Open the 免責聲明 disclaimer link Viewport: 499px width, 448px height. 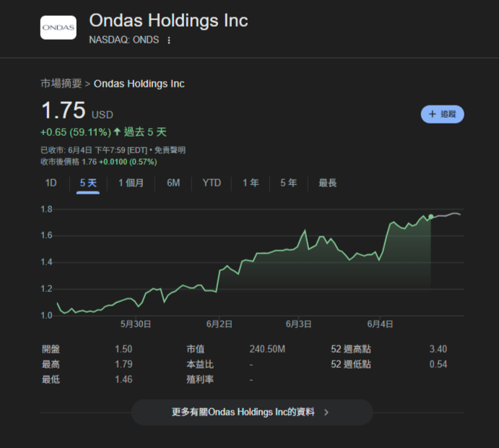(x=170, y=150)
